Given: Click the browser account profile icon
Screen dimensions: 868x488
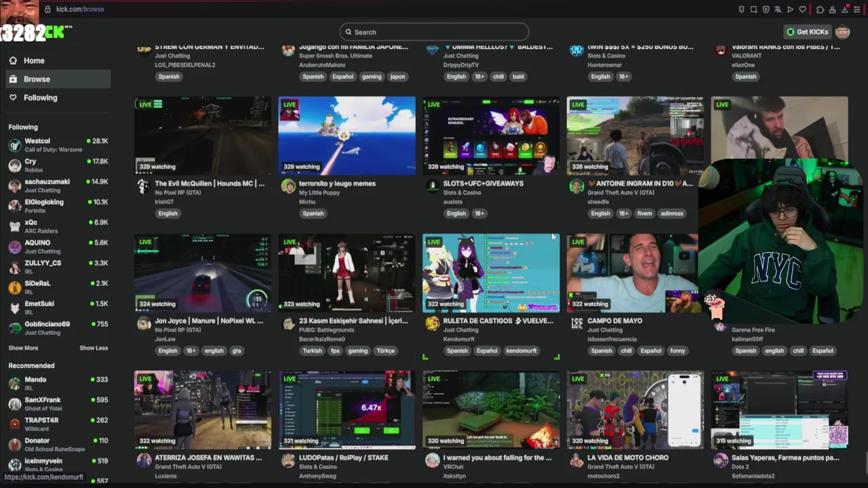Looking at the screenshot, I should 832,9.
